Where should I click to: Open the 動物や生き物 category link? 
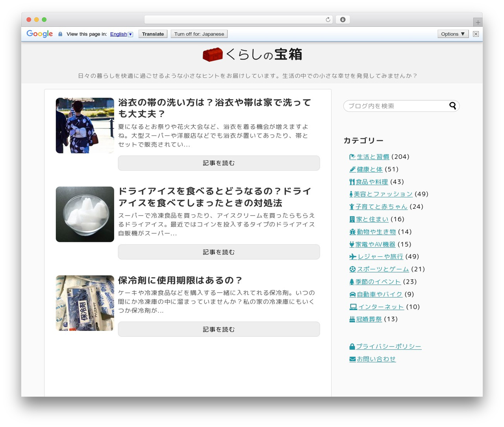[x=376, y=232]
